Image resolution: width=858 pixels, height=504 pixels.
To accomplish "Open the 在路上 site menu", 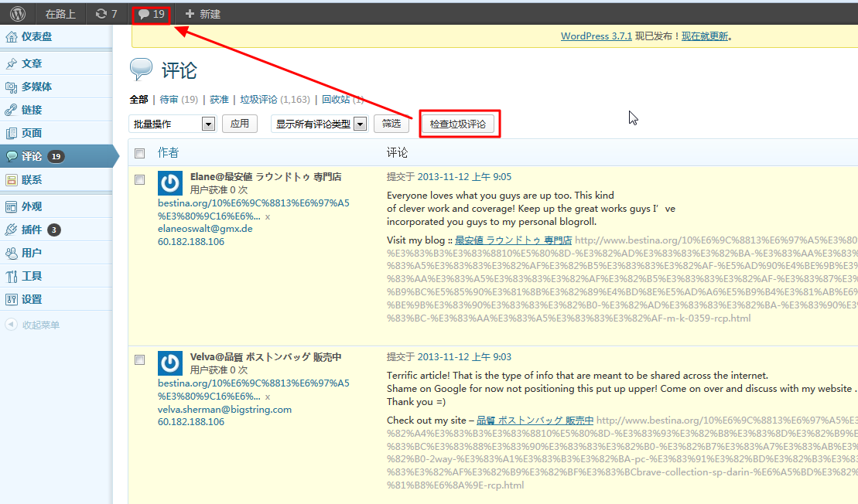I will [x=60, y=14].
